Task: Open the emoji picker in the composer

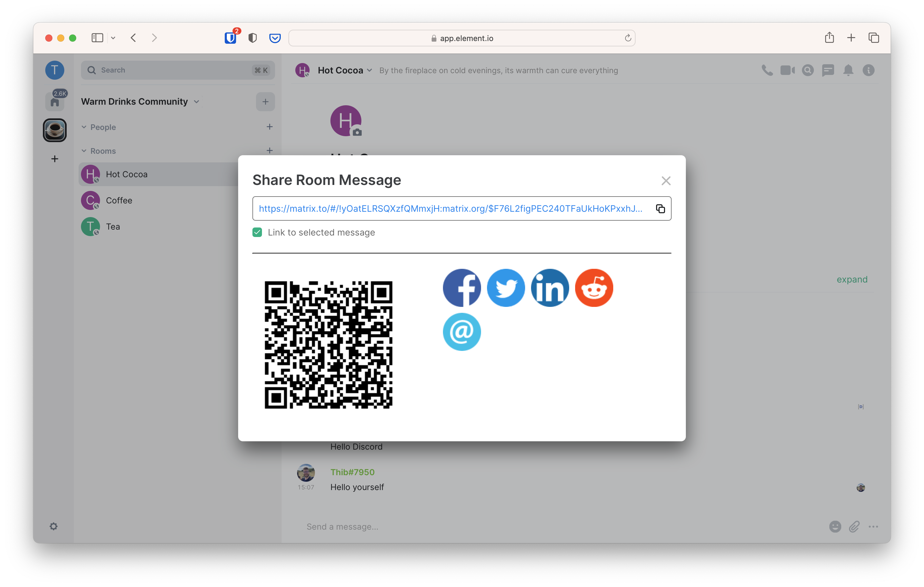Action: [835, 526]
